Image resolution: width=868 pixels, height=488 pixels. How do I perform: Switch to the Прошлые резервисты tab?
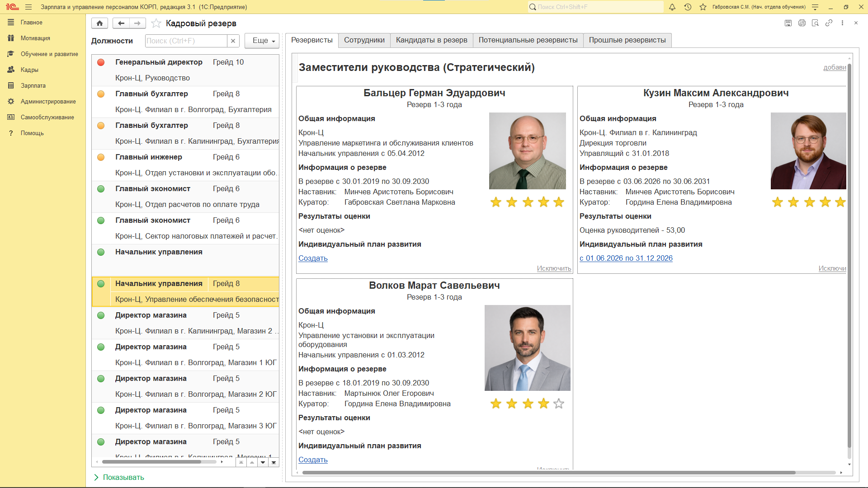(627, 40)
